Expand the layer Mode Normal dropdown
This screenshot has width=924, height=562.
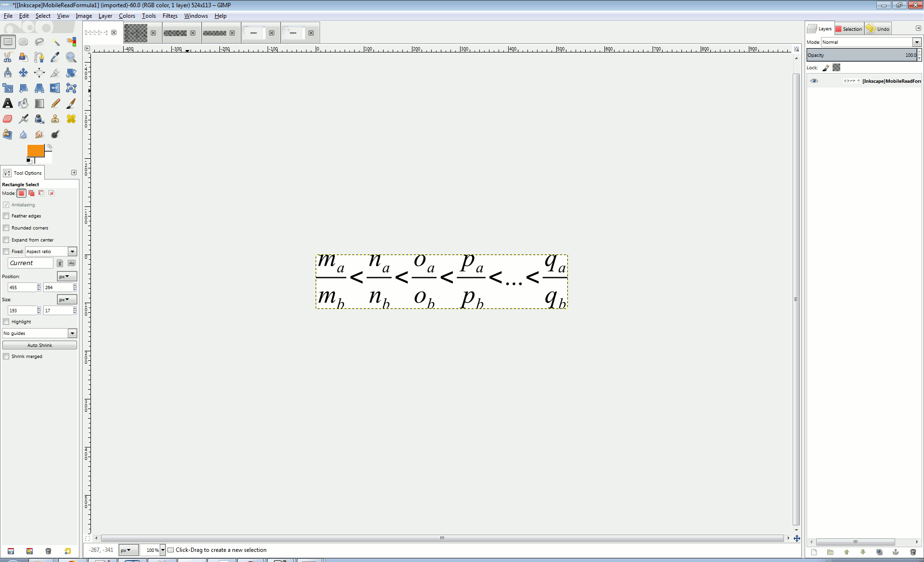917,42
